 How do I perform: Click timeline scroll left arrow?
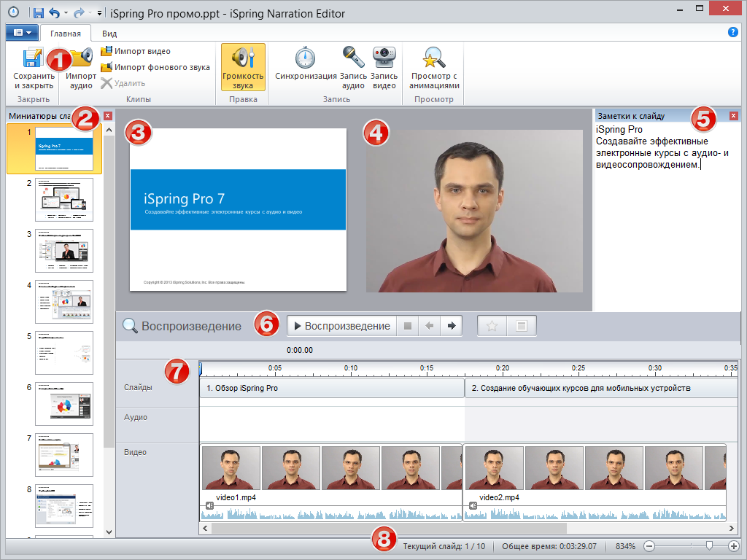point(205,528)
